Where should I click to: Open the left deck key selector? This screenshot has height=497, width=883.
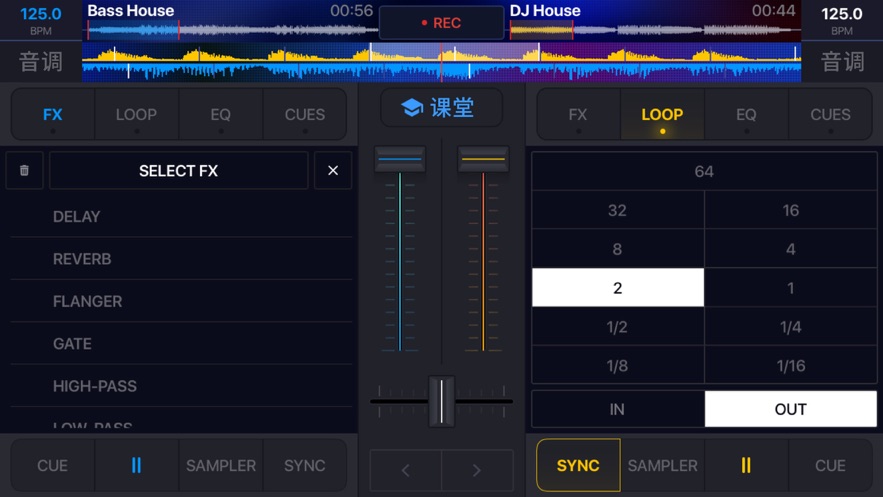(41, 62)
